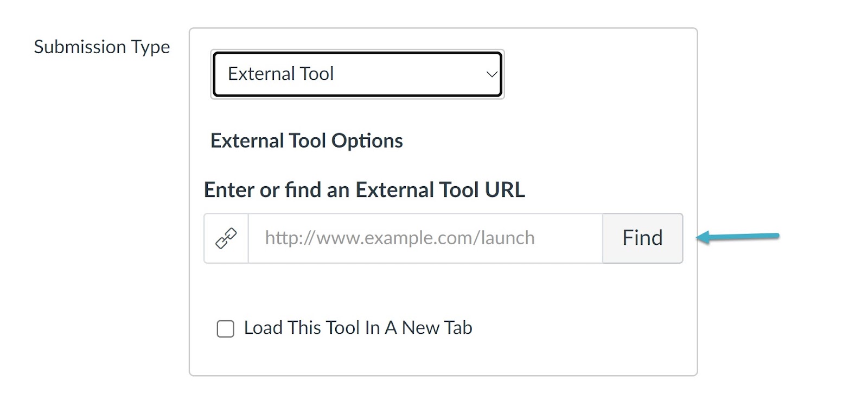Image resolution: width=868 pixels, height=393 pixels.
Task: Click the Enter or find an External Tool URL label
Action: pyautogui.click(x=364, y=190)
